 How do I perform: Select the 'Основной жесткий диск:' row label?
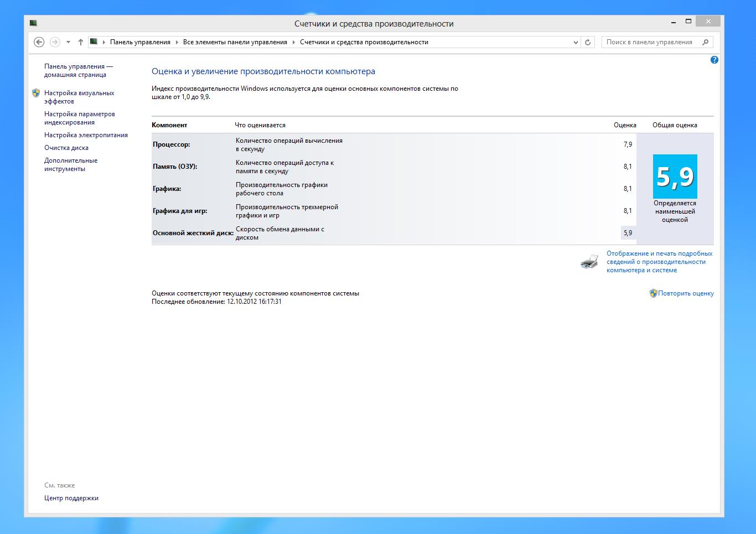[x=193, y=233]
